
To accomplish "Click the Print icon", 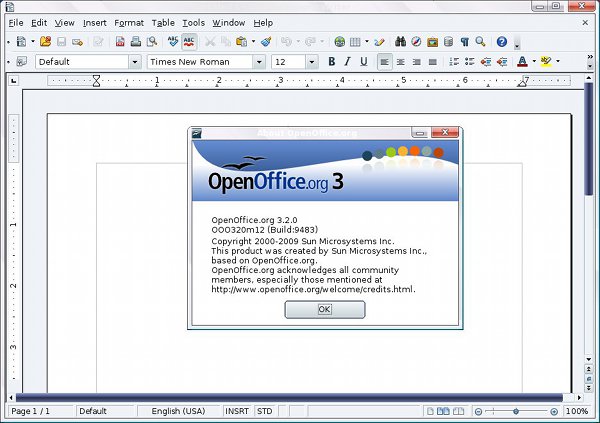I will tap(136, 41).
